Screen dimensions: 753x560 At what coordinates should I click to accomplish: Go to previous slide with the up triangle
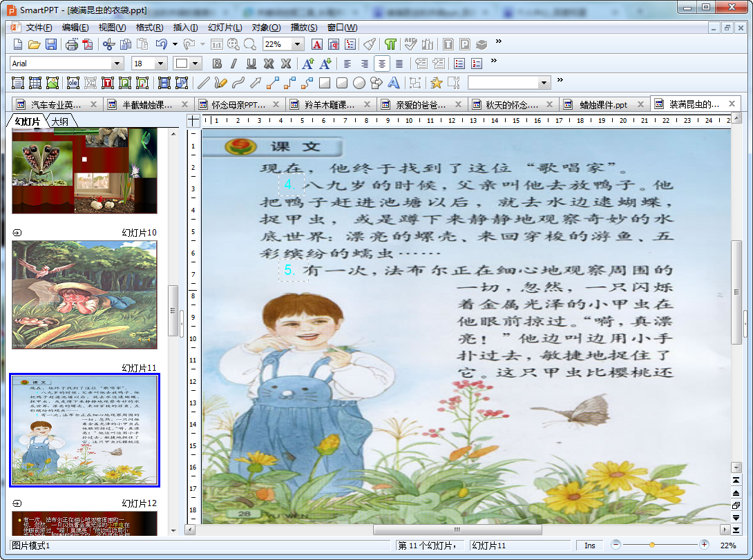[736, 493]
